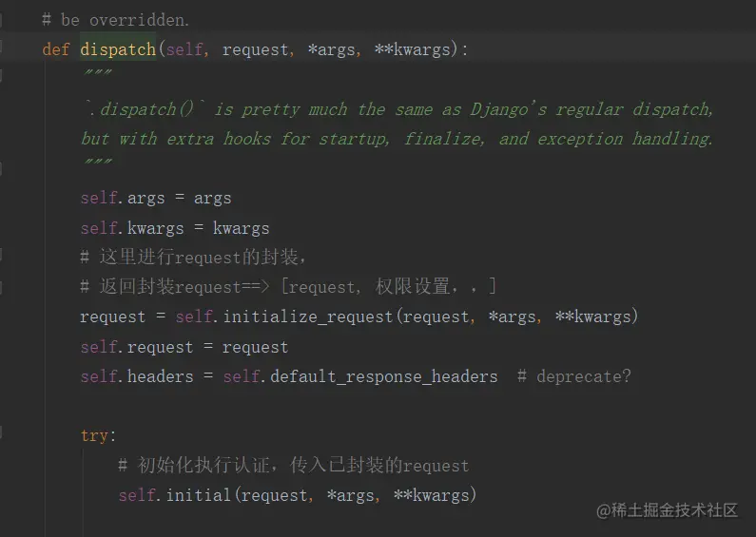Place cursor in 'self.kwargs = kwargs' line
The width and height of the screenshot is (756, 537).
pos(175,228)
